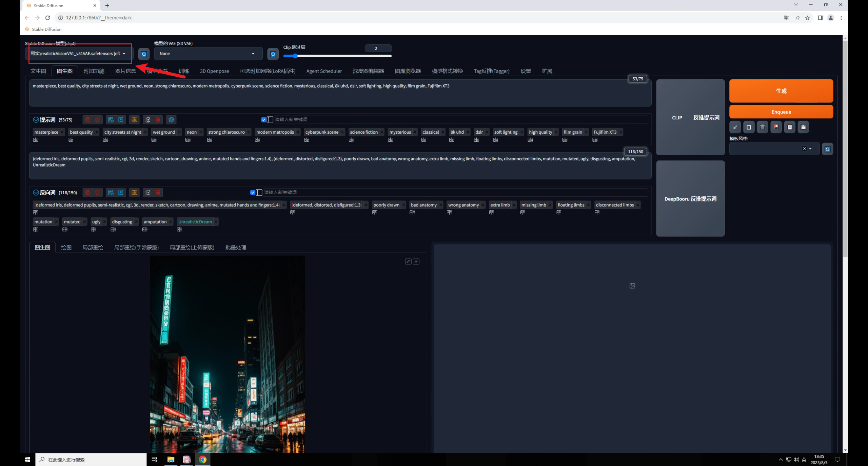This screenshot has width=868, height=466.
Task: Click the red-sun image card icon under Enqueue
Action: 776,127
